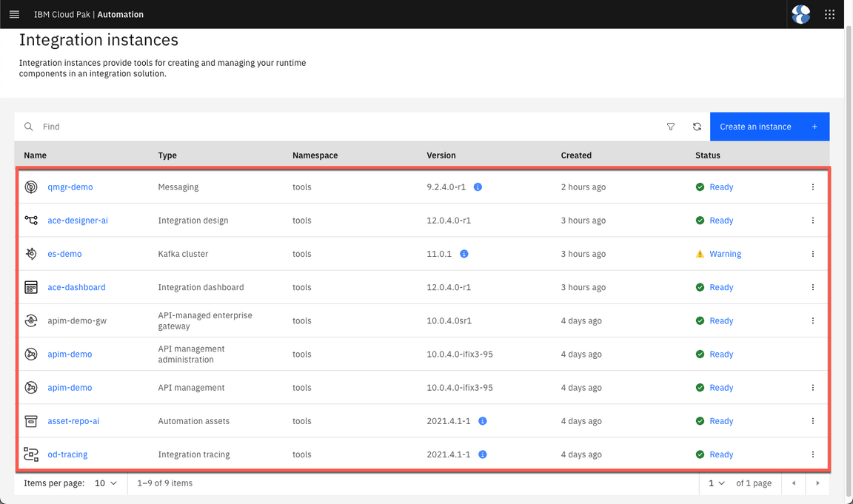Sort by the Status column header
The height and width of the screenshot is (504, 853).
point(707,155)
